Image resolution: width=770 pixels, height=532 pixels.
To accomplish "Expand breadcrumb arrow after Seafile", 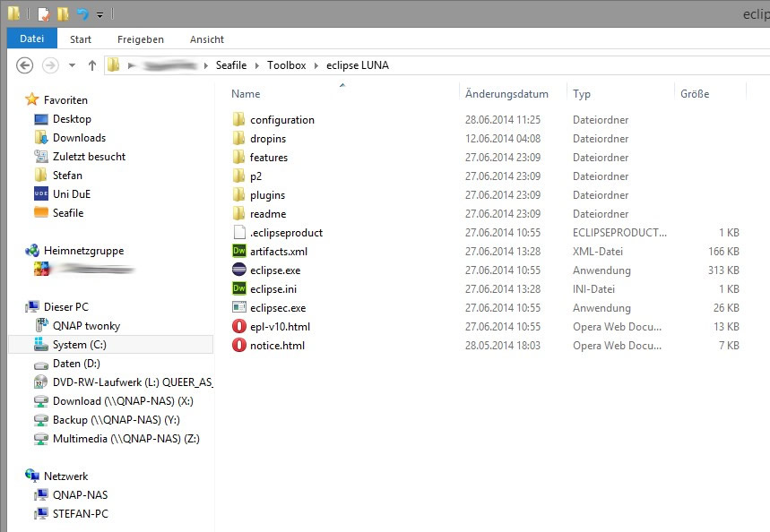I will [257, 65].
